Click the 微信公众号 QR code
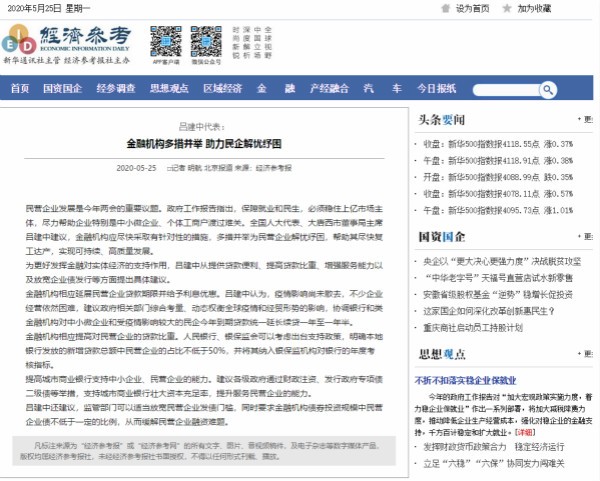The width and height of the screenshot is (600, 481). (x=206, y=41)
